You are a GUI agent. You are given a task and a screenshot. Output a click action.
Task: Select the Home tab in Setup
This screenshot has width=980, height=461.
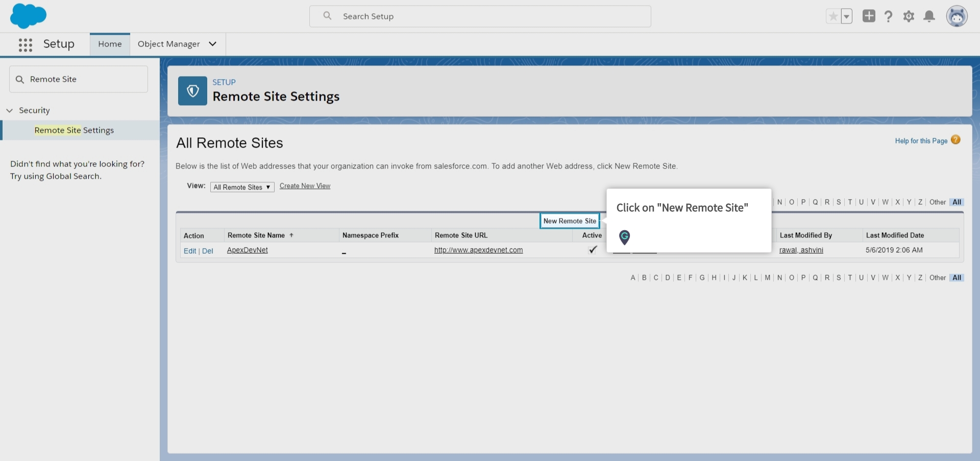(x=109, y=44)
